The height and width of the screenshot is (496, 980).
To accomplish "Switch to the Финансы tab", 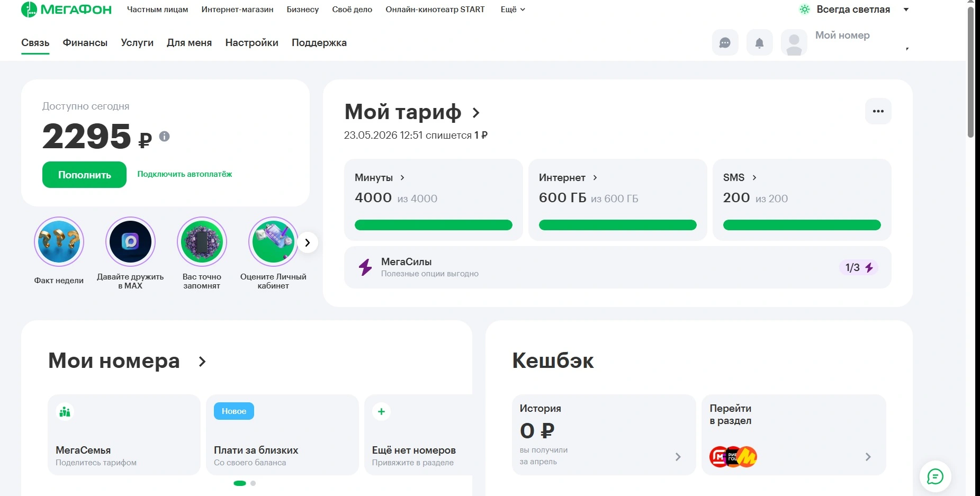I will [85, 43].
